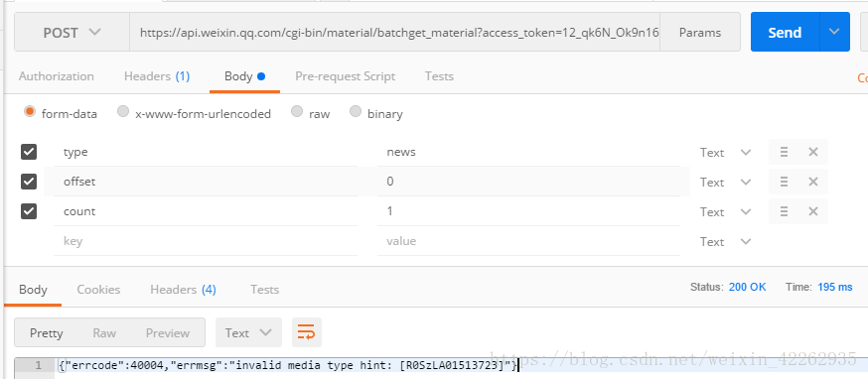Open response Headers (4) tab
Viewport: 868px width, 379px height.
183,290
